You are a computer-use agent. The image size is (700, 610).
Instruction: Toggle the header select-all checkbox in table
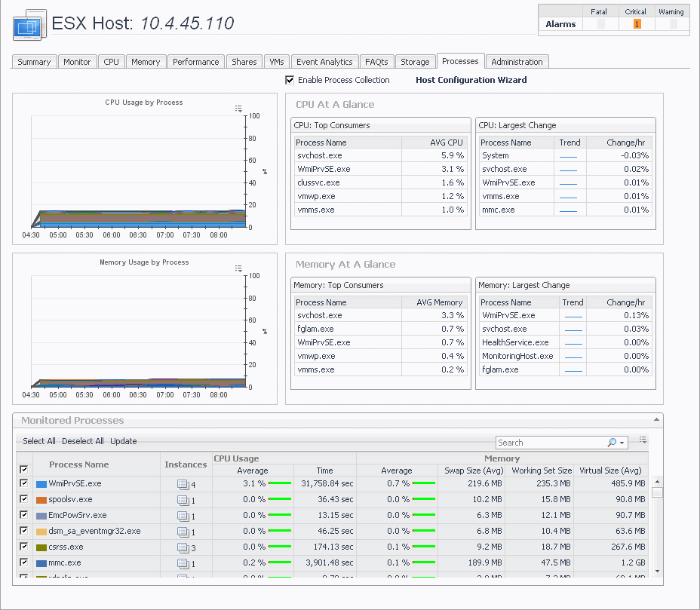(24, 469)
